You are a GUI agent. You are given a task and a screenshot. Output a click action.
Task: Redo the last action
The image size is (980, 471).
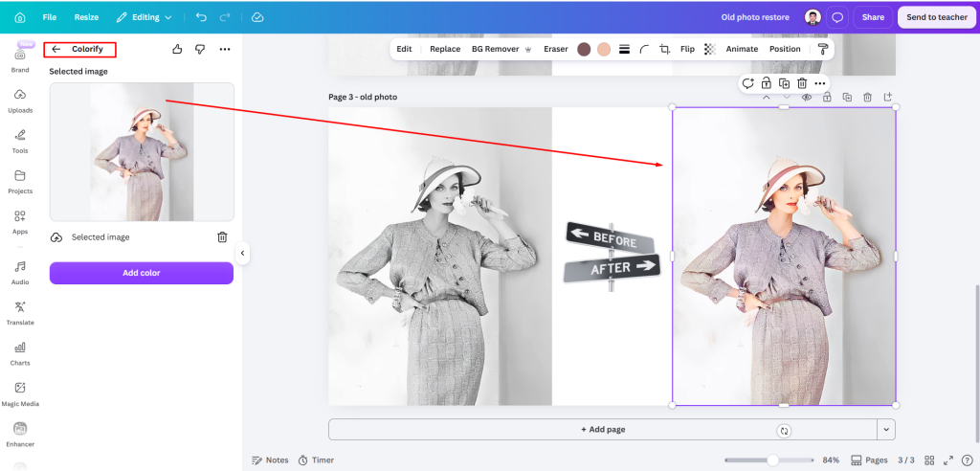pyautogui.click(x=225, y=17)
